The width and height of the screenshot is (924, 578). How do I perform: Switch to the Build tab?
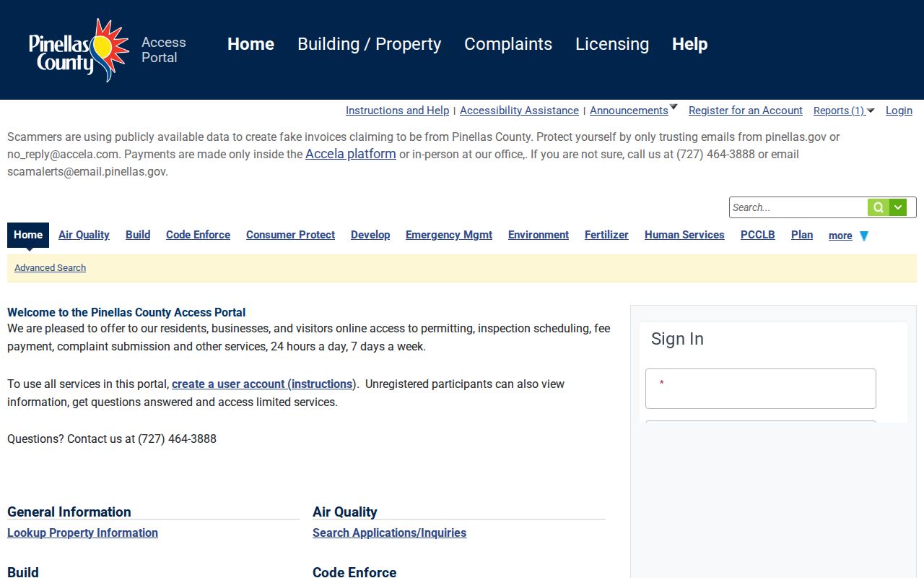(x=138, y=235)
